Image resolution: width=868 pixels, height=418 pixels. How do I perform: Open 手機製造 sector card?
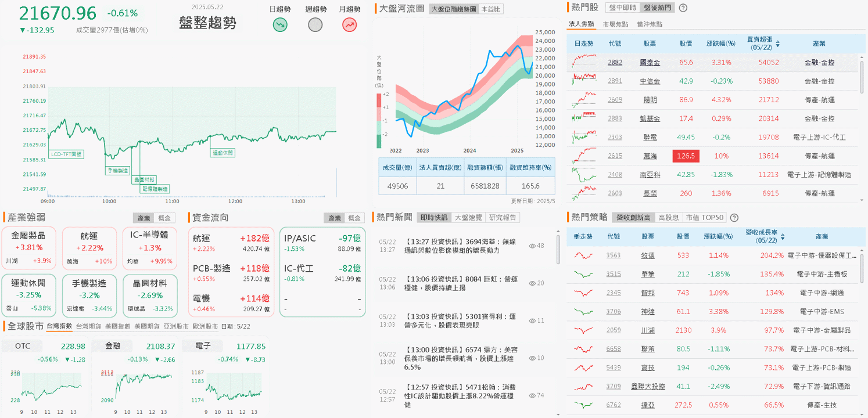[89, 296]
